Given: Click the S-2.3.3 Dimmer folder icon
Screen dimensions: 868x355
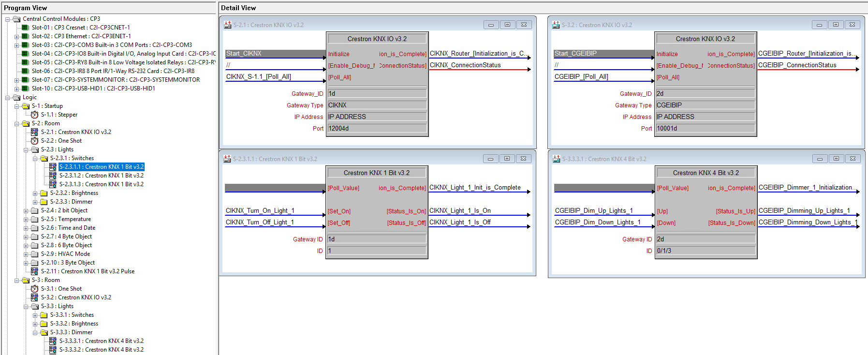Looking at the screenshot, I should point(44,202).
